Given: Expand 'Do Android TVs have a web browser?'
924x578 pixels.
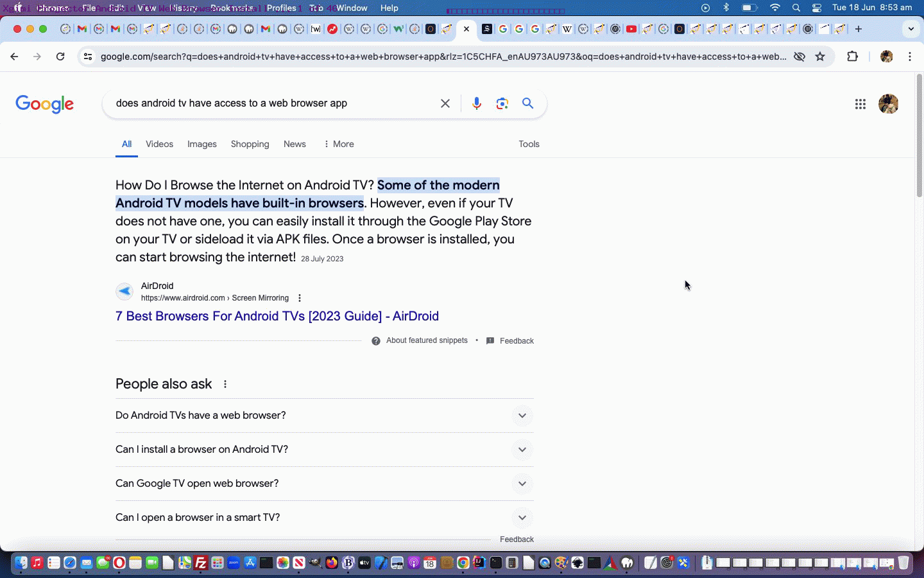Looking at the screenshot, I should pyautogui.click(x=325, y=416).
